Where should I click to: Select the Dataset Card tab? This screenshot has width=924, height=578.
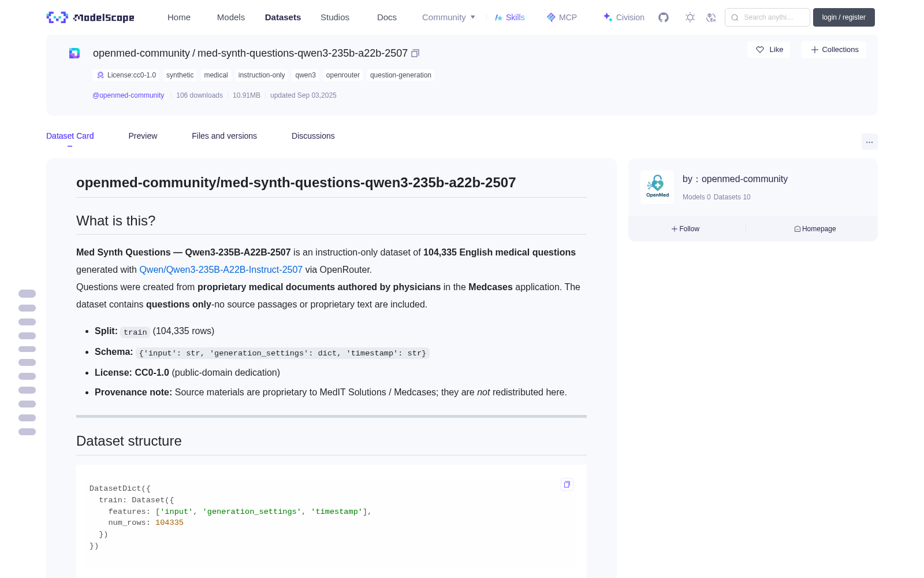point(70,136)
